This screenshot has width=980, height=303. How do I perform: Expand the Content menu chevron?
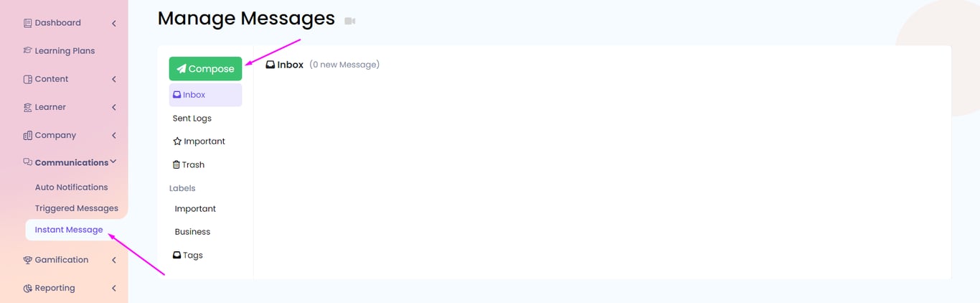click(x=114, y=79)
